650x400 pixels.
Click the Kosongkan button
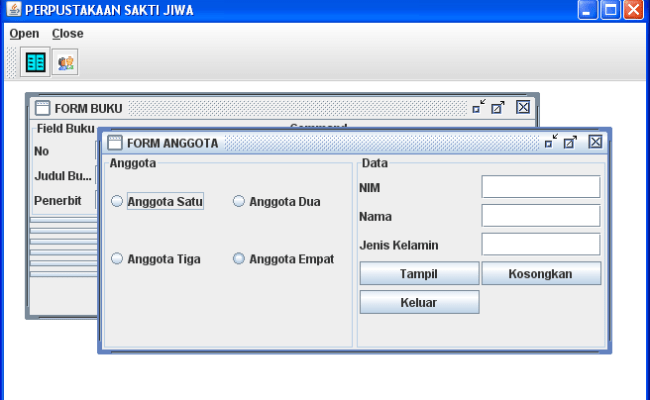point(541,273)
